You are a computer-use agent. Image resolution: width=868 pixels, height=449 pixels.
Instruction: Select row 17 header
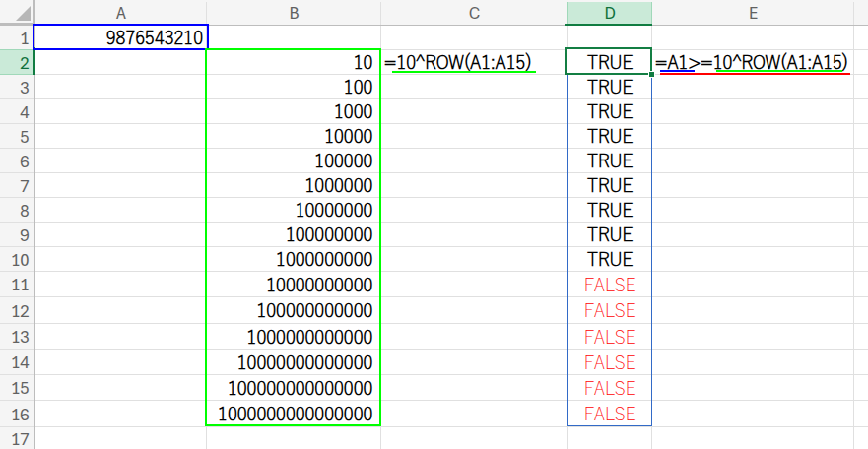[17, 438]
